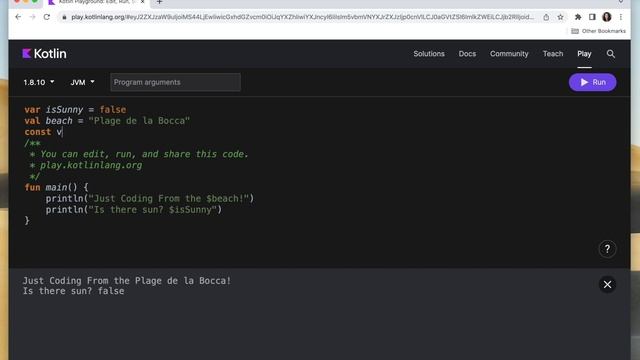
Task: Open the site search magnifier
Action: (611, 54)
